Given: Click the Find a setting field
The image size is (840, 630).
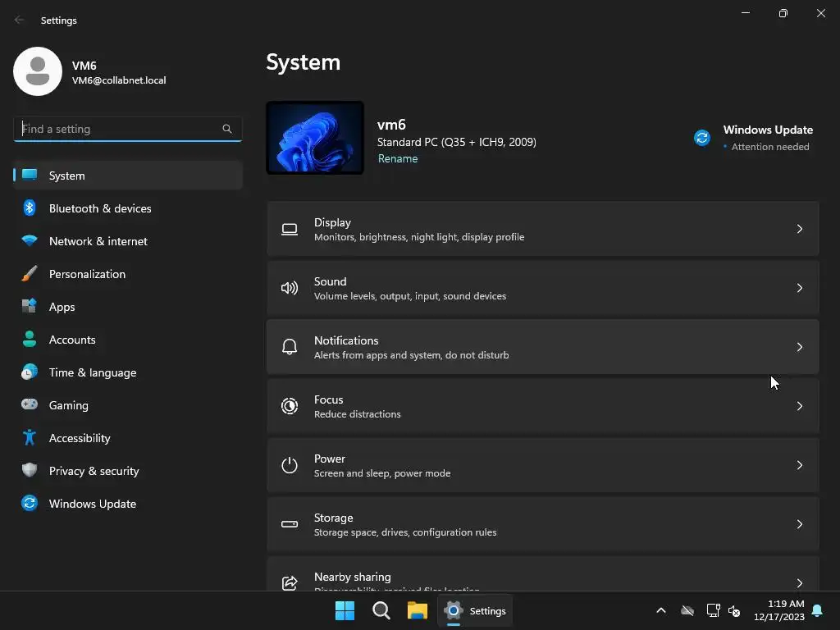Looking at the screenshot, I should click(x=127, y=129).
